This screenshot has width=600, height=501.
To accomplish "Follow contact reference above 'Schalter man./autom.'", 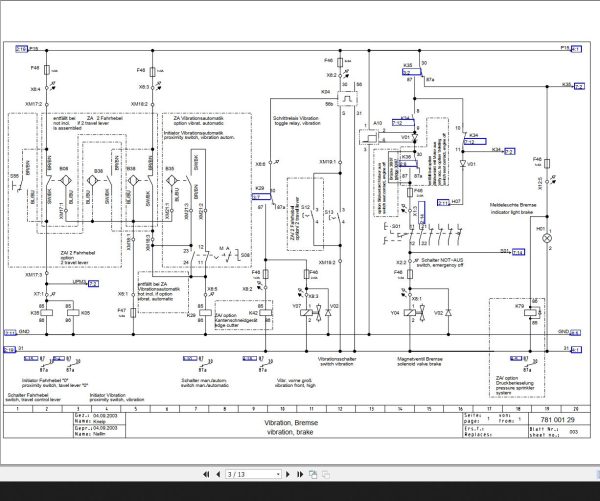I will click(x=190, y=359).
